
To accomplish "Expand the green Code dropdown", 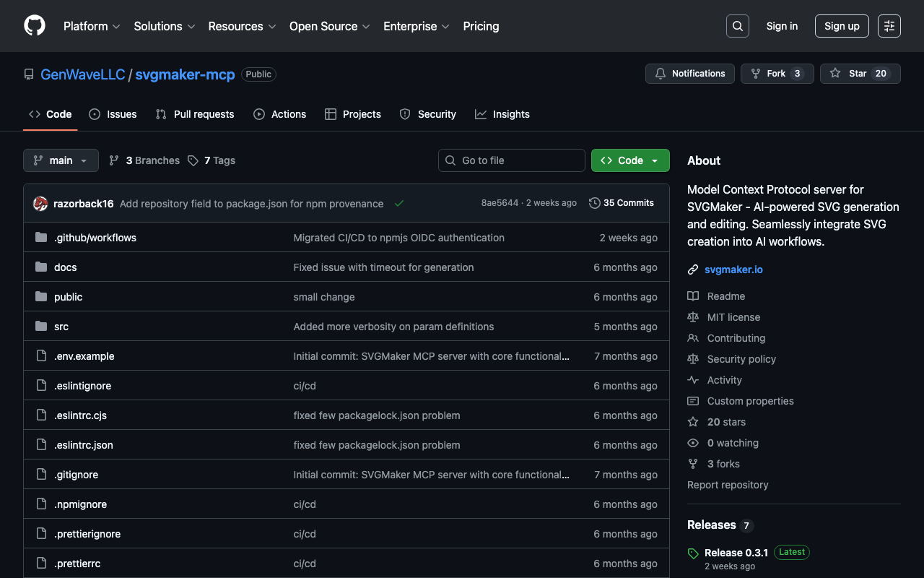I will pos(629,160).
